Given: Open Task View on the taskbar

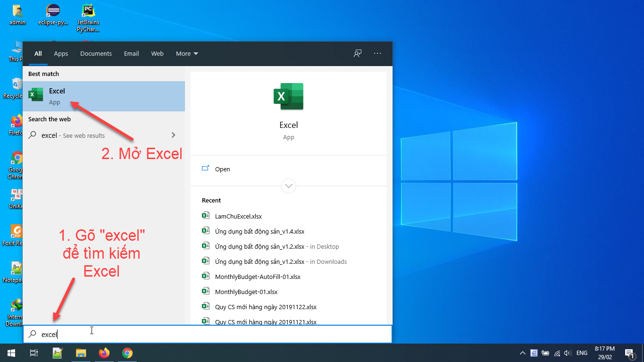Looking at the screenshot, I should tap(34, 353).
